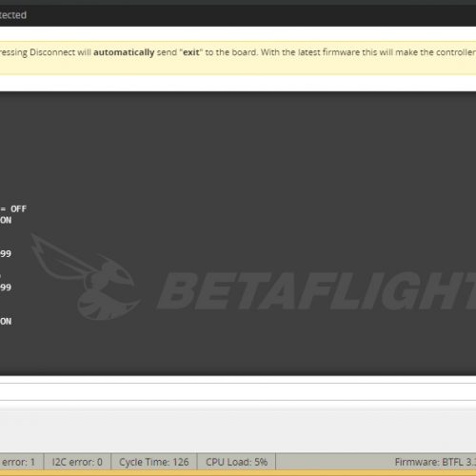Click empty area of CLI output window
Viewport: 476px width, 476px height.
click(x=254, y=152)
